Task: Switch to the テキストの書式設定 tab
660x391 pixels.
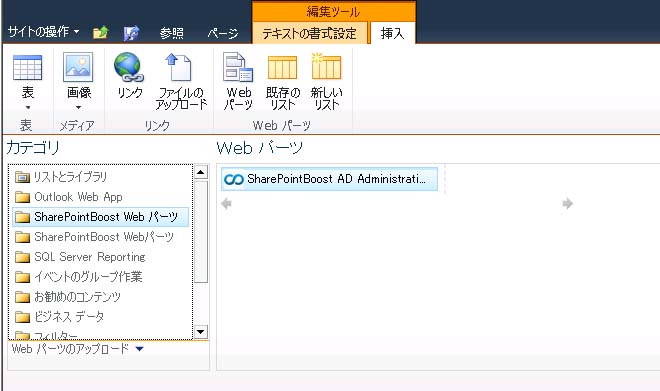Action: pos(309,33)
